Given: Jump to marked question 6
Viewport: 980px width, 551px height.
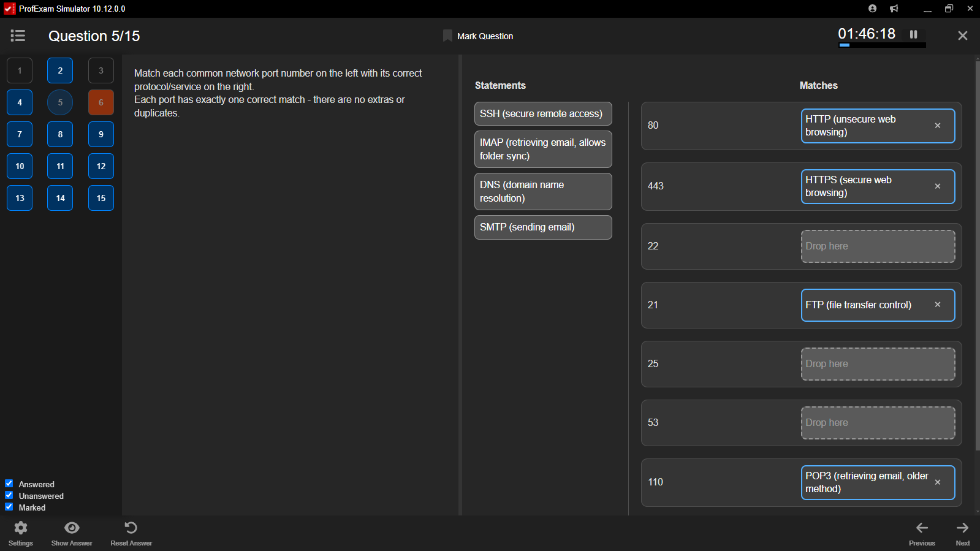Looking at the screenshot, I should tap(101, 102).
